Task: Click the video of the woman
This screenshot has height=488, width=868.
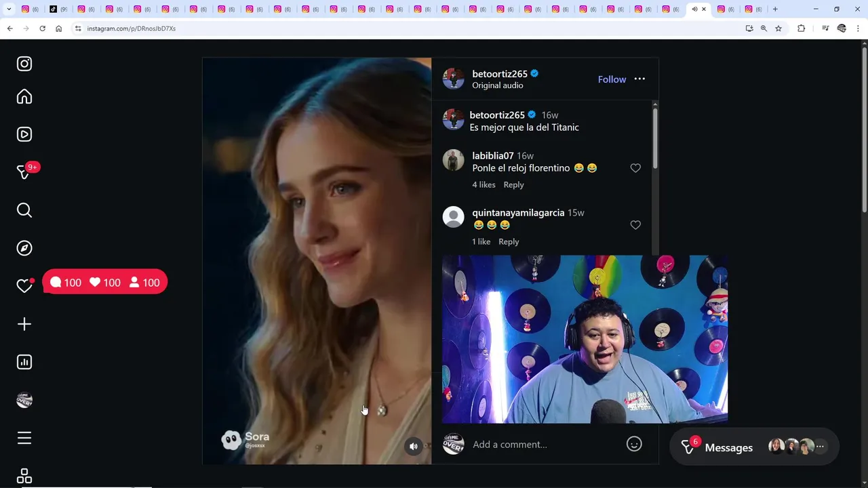Action: pos(317,261)
